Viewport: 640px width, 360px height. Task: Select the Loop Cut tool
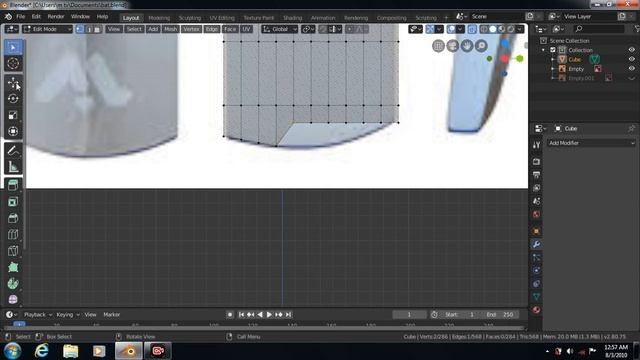pyautogui.click(x=13, y=235)
